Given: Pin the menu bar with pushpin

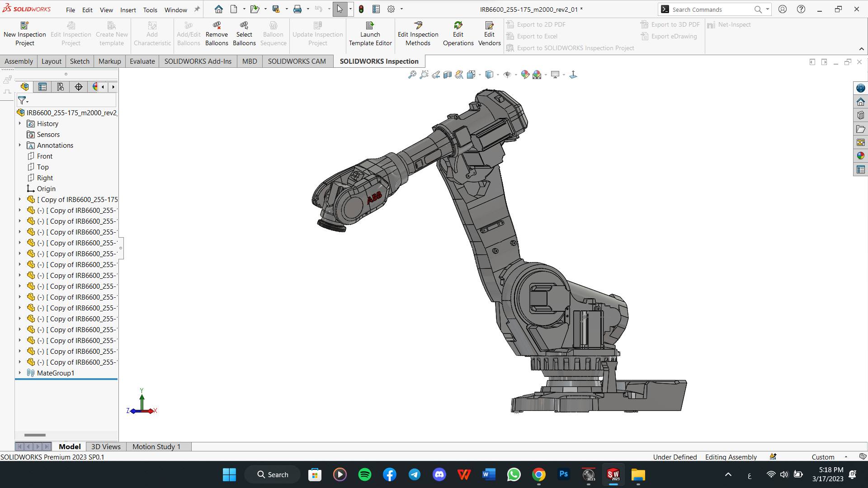Looking at the screenshot, I should point(197,9).
